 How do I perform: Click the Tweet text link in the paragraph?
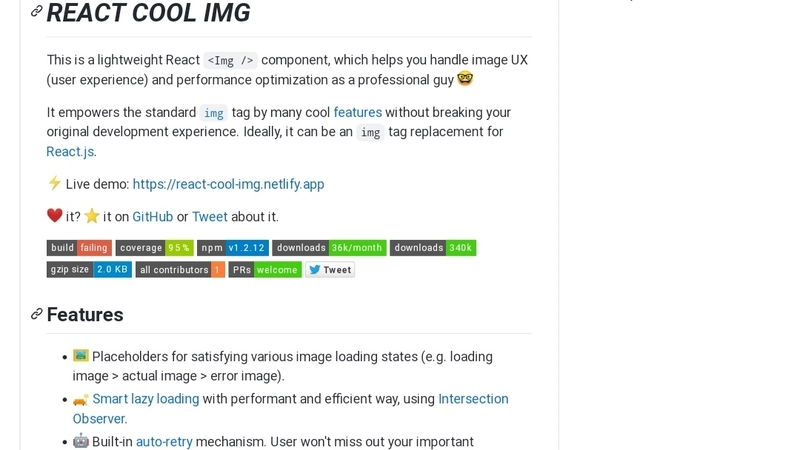point(210,217)
